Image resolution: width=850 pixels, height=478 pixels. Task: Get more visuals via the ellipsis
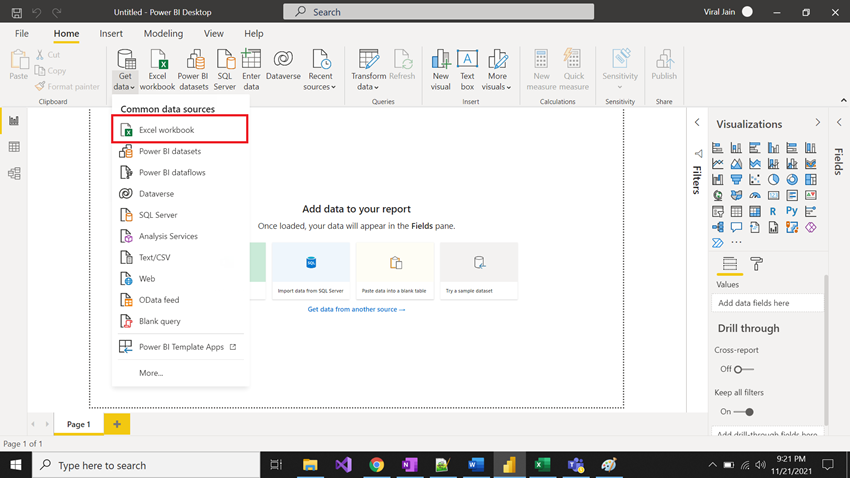pyautogui.click(x=736, y=243)
